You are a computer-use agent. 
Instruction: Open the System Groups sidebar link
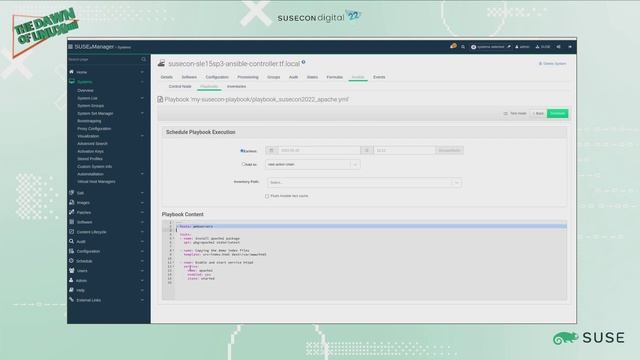click(91, 106)
